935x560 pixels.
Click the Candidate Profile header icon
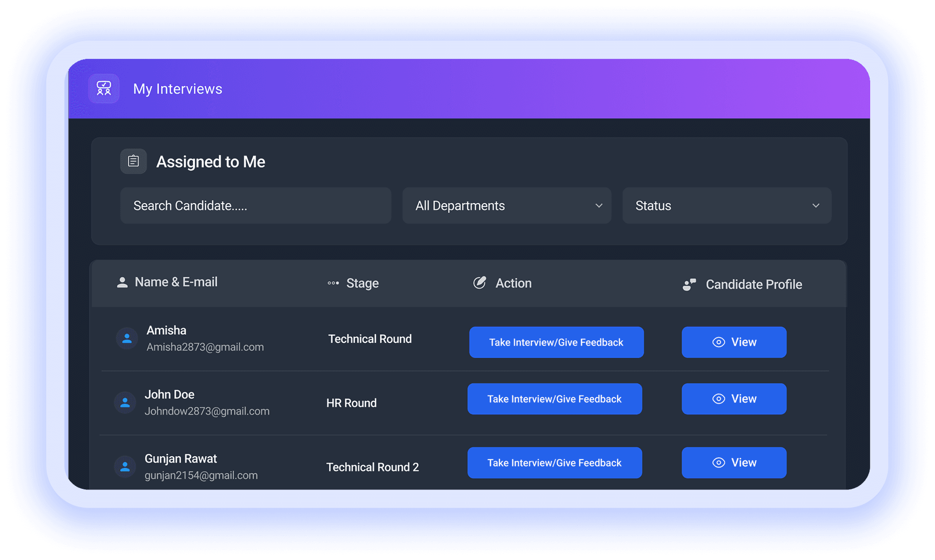pos(690,284)
